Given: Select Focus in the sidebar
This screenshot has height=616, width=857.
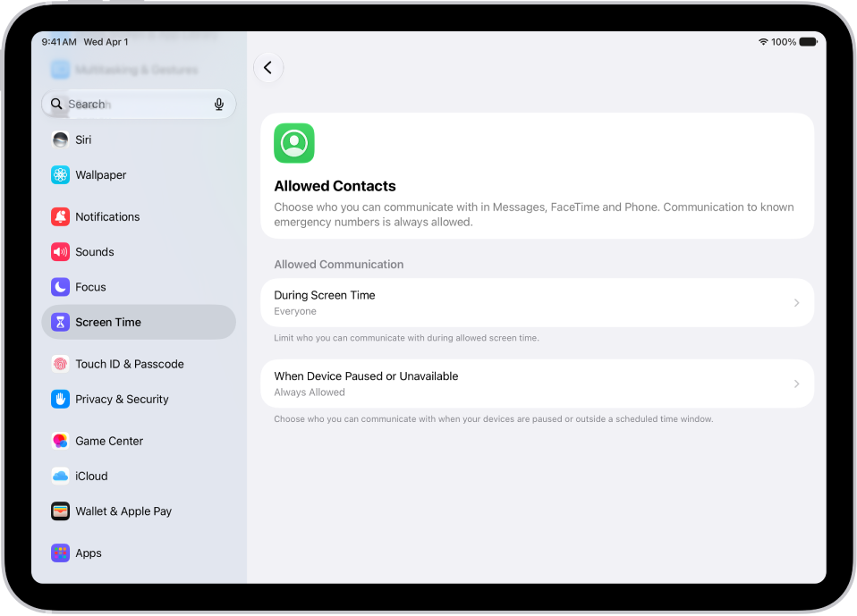Looking at the screenshot, I should tap(139, 287).
